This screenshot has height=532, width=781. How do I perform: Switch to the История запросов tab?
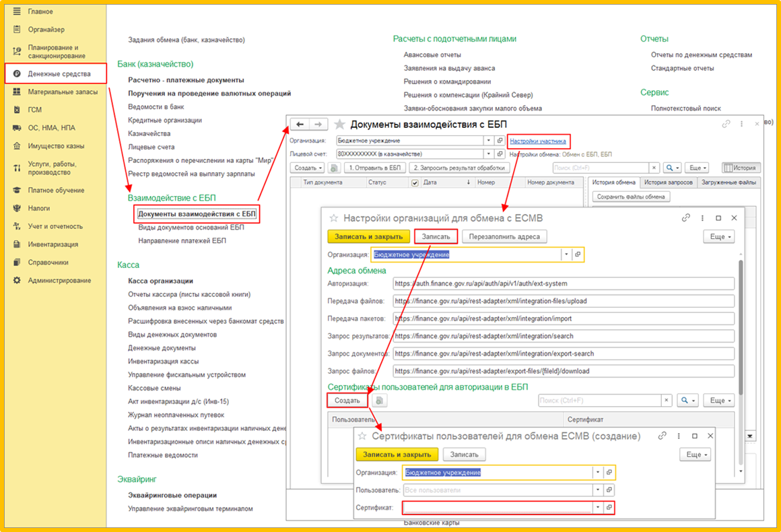668,182
